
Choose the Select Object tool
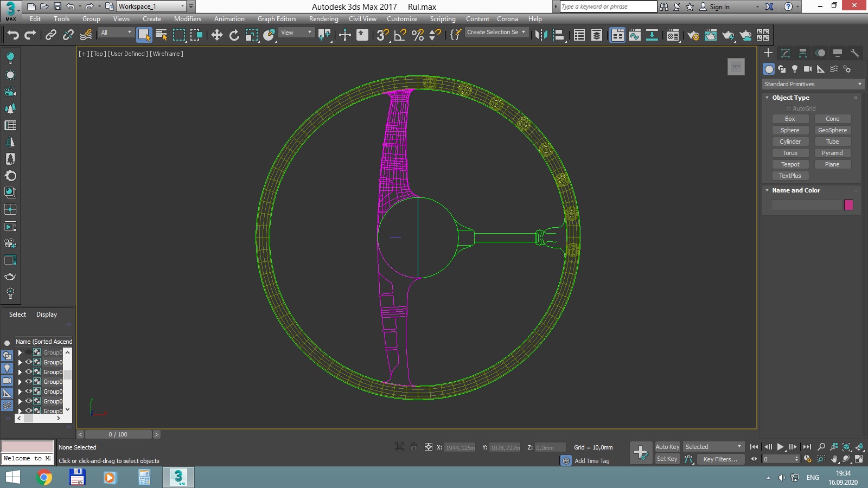(x=144, y=35)
